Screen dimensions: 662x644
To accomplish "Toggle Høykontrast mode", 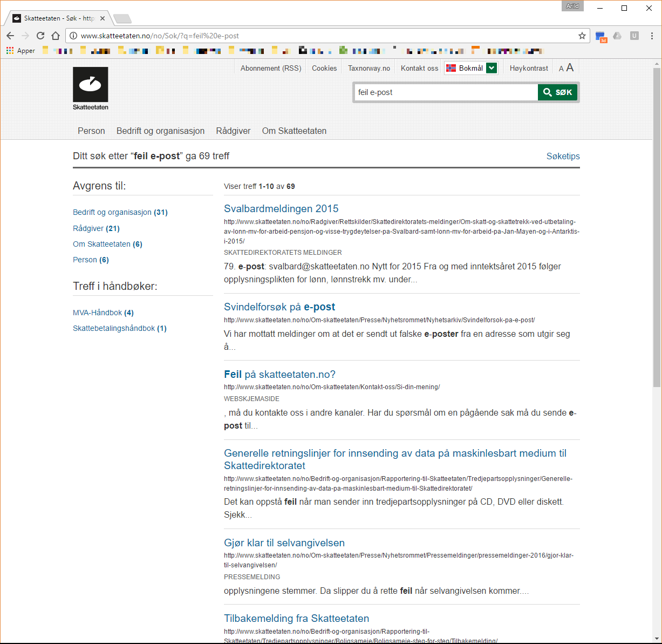I will [x=529, y=68].
